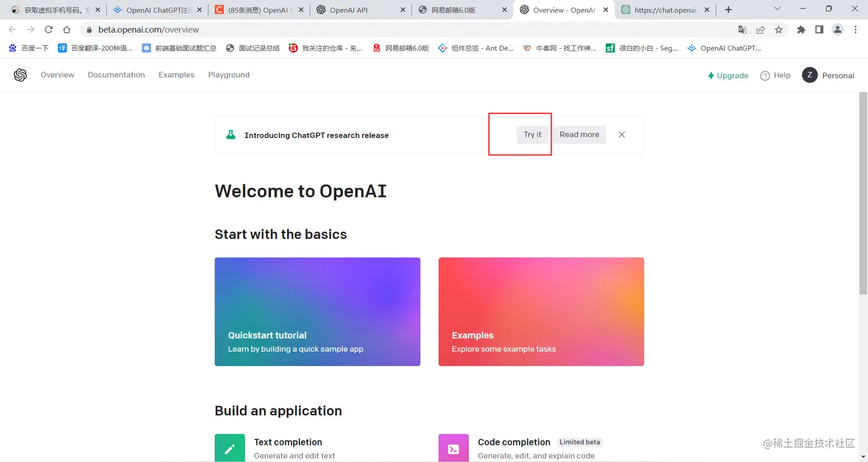The width and height of the screenshot is (868, 462).
Task: Click 'Introducing ChatGPT research release' text
Action: coord(316,136)
